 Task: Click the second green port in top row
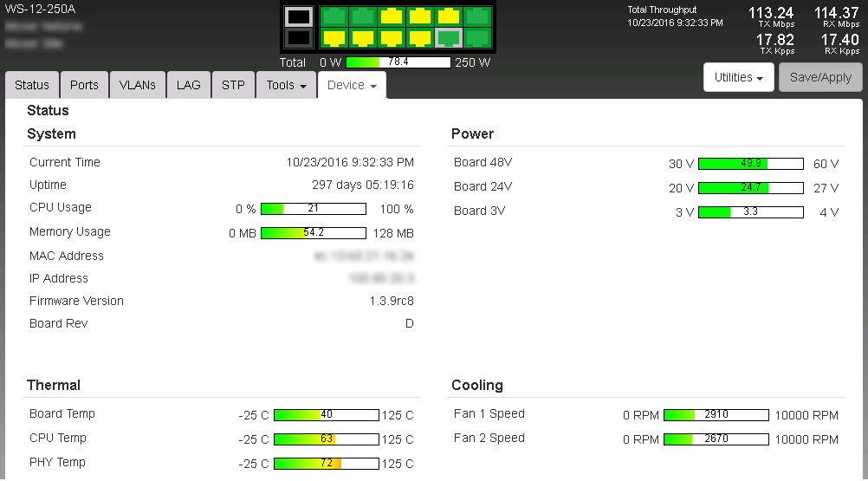(362, 16)
